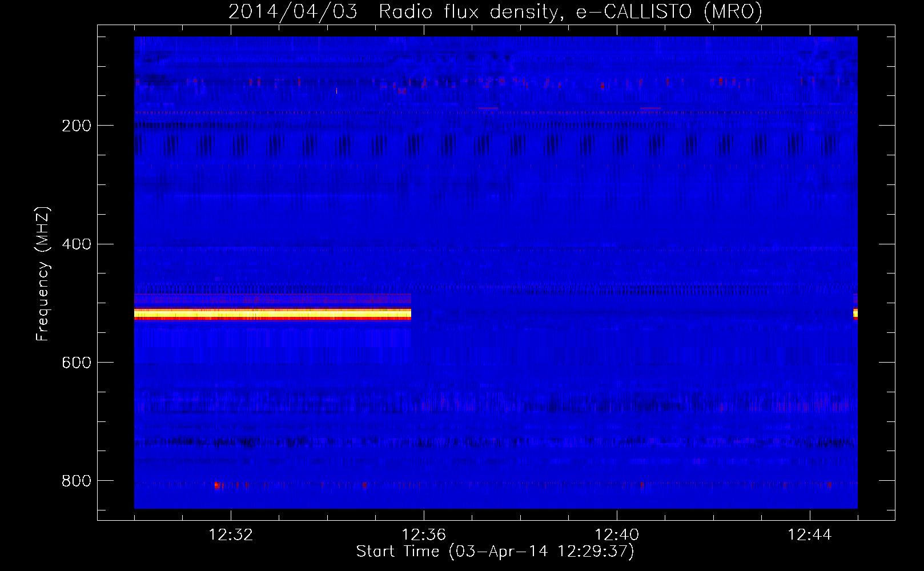Click the bright yellow emission band near 520 MHz

tap(272, 313)
